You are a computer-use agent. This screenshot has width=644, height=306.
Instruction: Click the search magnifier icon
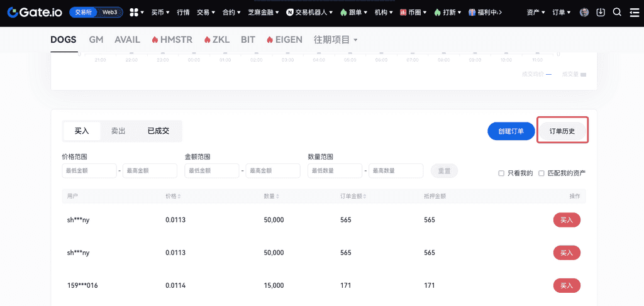(617, 12)
